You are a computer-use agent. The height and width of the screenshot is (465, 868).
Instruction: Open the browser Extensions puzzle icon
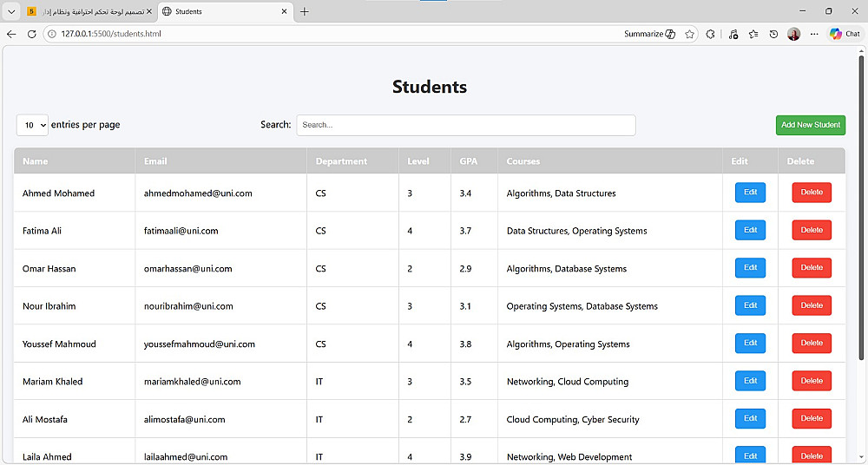[x=711, y=34]
